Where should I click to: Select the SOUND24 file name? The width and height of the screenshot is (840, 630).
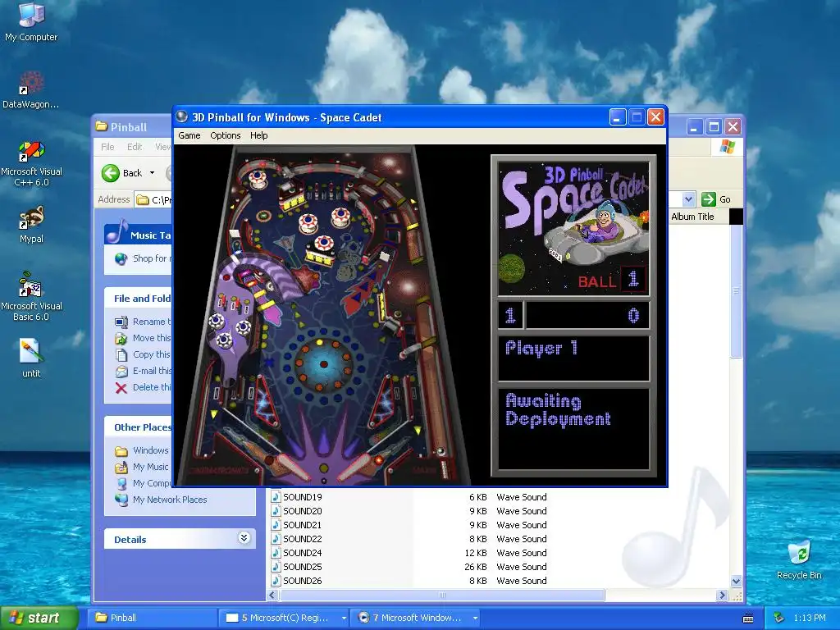click(x=303, y=553)
